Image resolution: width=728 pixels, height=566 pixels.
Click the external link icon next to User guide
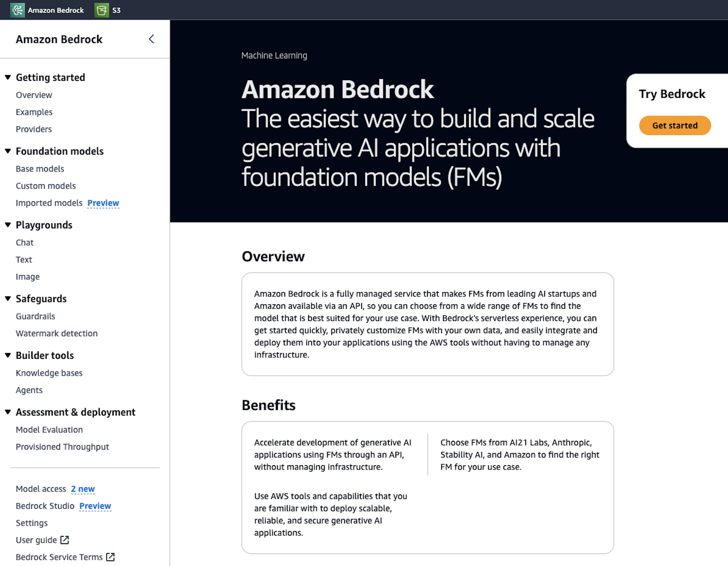click(x=64, y=540)
